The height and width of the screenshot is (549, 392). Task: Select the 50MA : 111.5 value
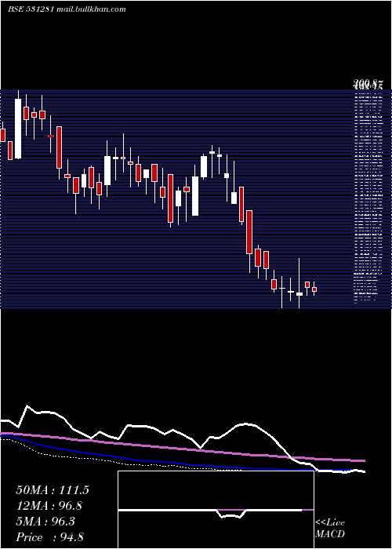53,490
